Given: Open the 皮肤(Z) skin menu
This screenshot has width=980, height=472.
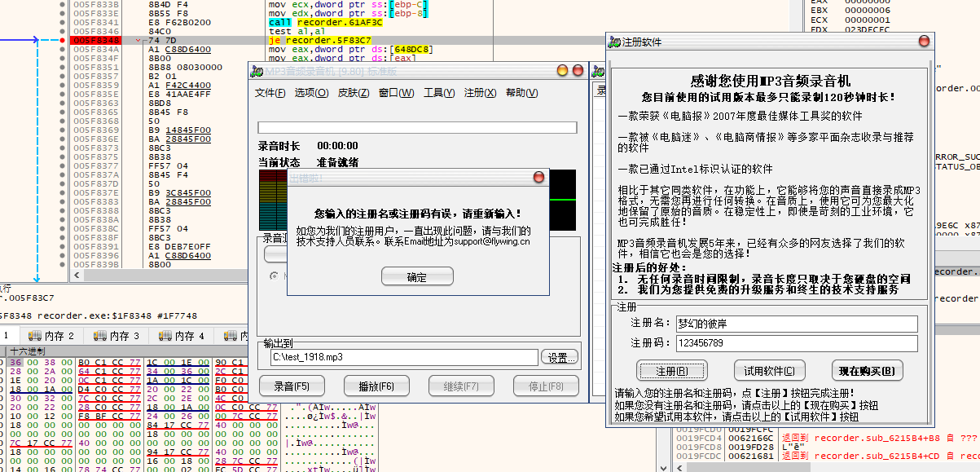Looking at the screenshot, I should [354, 93].
